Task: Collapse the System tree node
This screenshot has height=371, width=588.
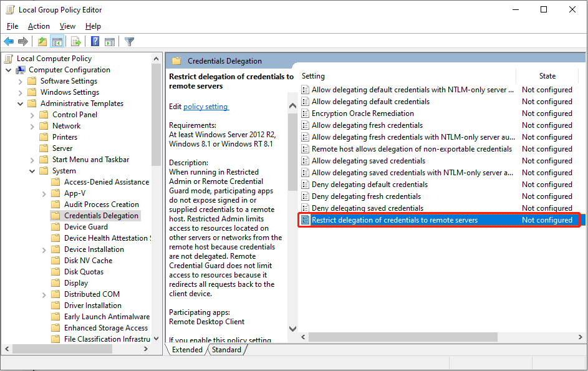Action: pos(32,170)
